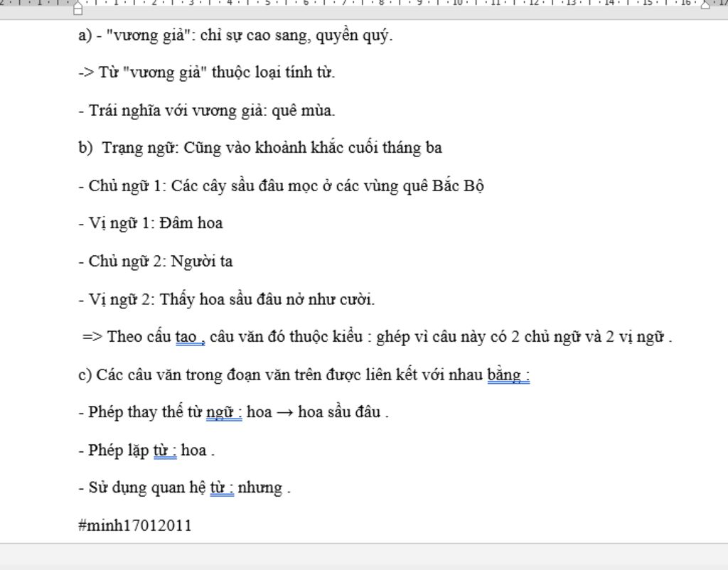The image size is (728, 570).
Task: Click the line '- Vị ngữ 1: Đâm hoa'
Action: click(151, 223)
